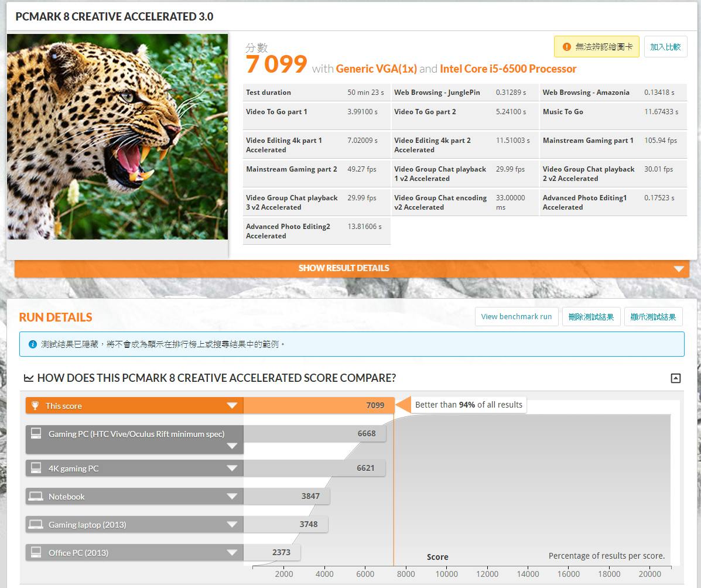
Task: Click the Video Group Chat playback 2 value 30.01 fps
Action: (658, 169)
